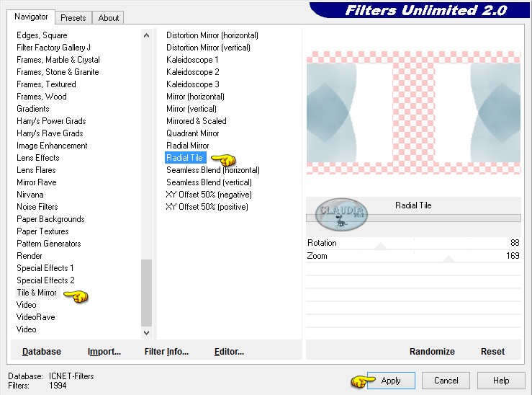532x395 pixels.
Task: Select Special Effects 1 category
Action: point(45,268)
